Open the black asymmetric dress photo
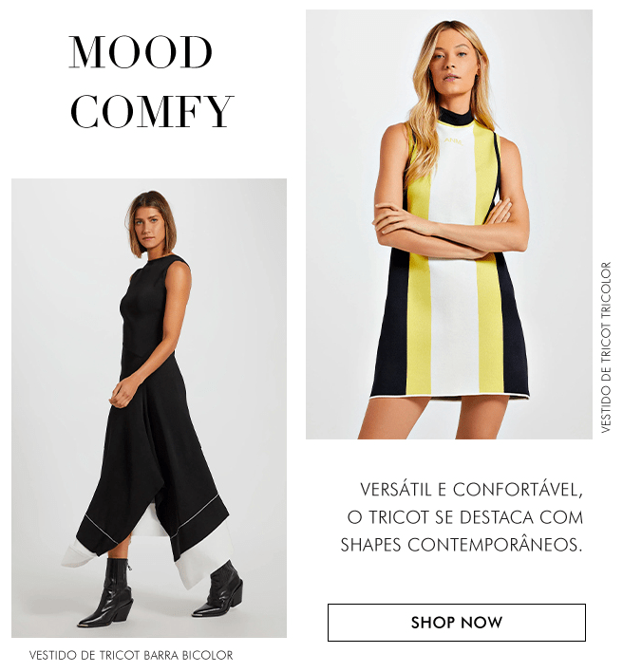The width and height of the screenshot is (623, 672). pyautogui.click(x=149, y=407)
